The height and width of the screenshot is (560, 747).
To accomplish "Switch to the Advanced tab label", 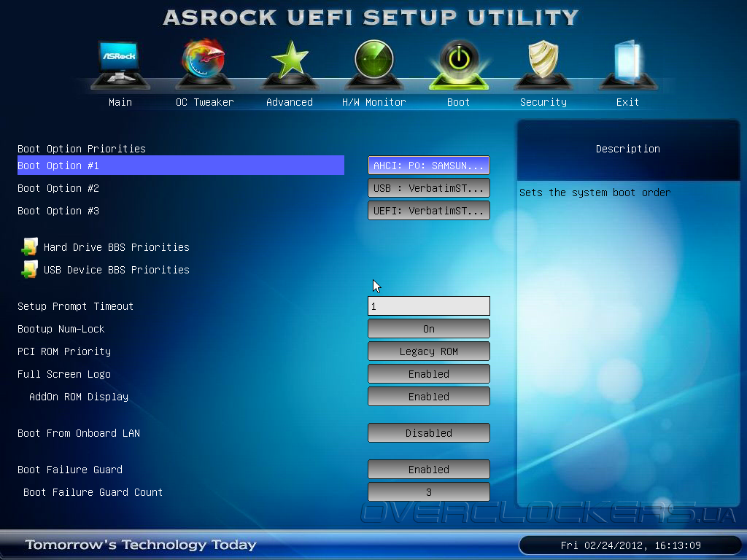I will click(x=289, y=102).
